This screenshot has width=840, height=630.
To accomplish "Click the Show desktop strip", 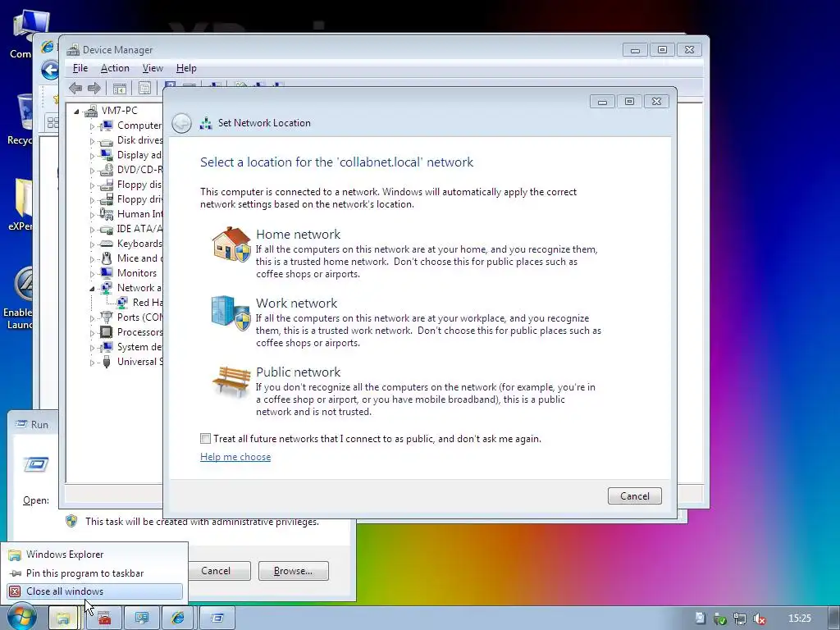I will tap(834, 619).
